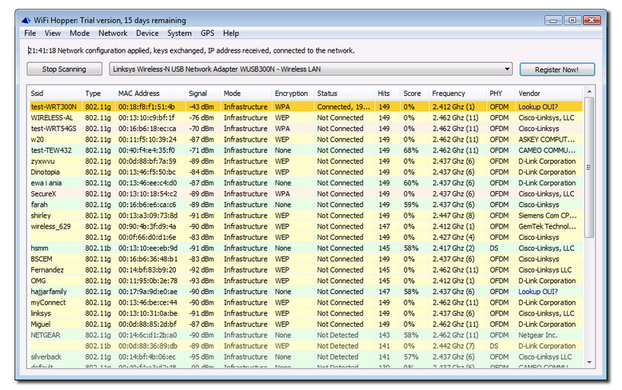Click the -43 dBm signal value
Image resolution: width=622 pixels, height=390 pixels.
(x=201, y=107)
